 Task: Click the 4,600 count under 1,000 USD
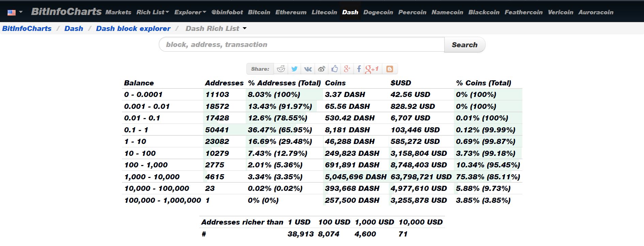click(x=365, y=234)
